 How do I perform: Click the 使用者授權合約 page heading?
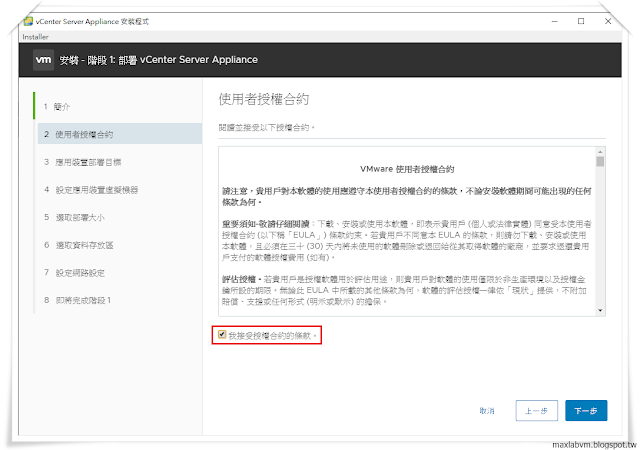(x=264, y=99)
